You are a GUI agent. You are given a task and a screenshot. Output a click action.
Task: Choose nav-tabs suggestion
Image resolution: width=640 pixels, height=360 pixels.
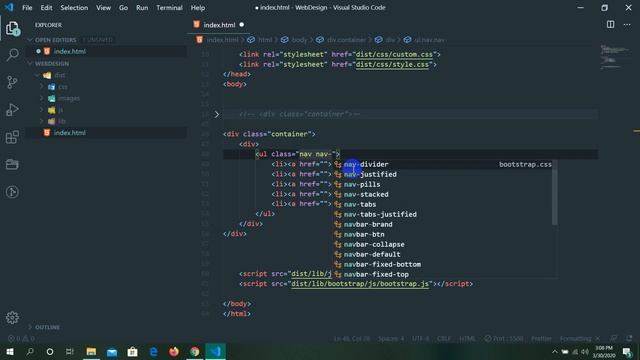click(442, 204)
